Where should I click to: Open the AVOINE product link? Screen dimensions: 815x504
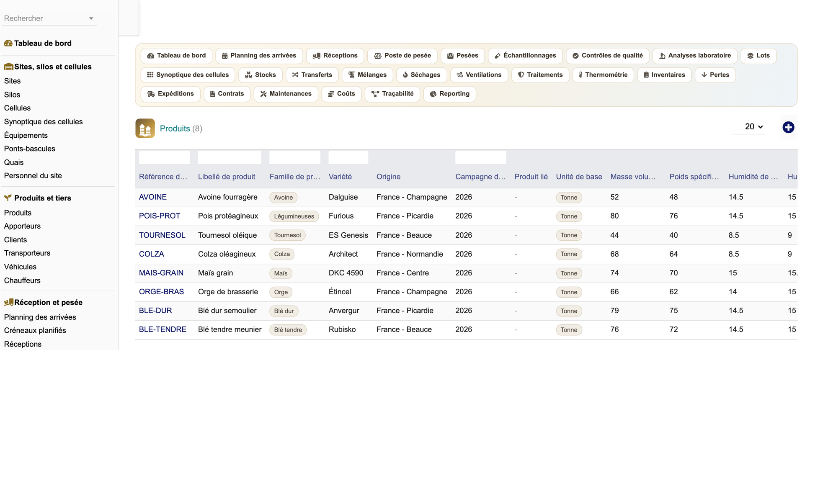152,197
